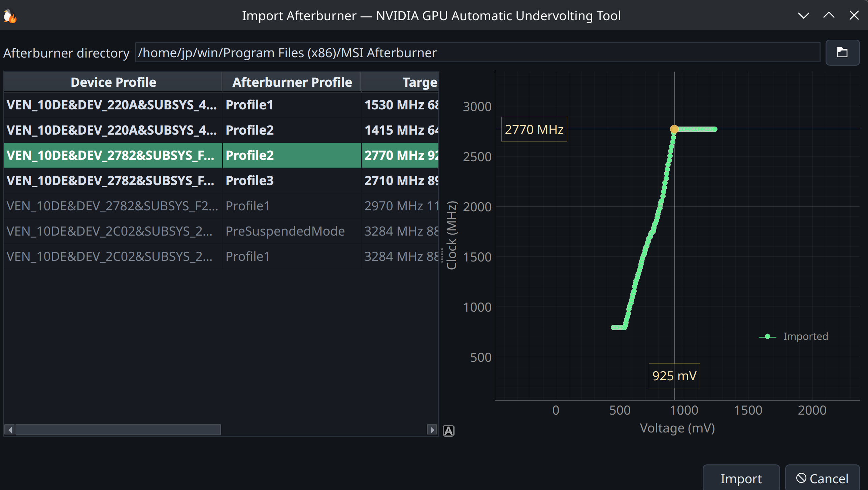The width and height of the screenshot is (868, 490).
Task: Click the 1530 MHz target cell
Action: click(x=400, y=105)
